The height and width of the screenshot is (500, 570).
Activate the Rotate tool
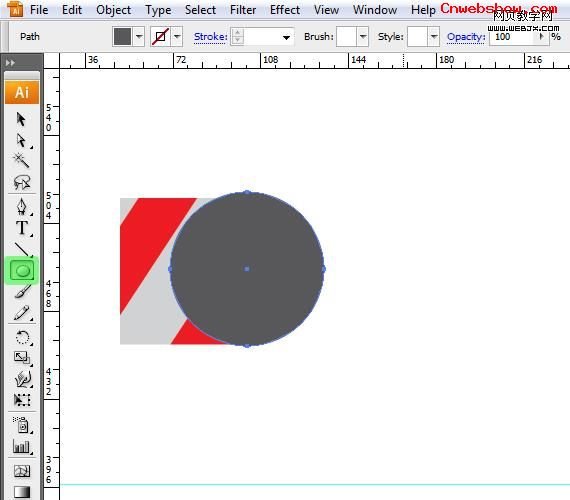[x=23, y=337]
